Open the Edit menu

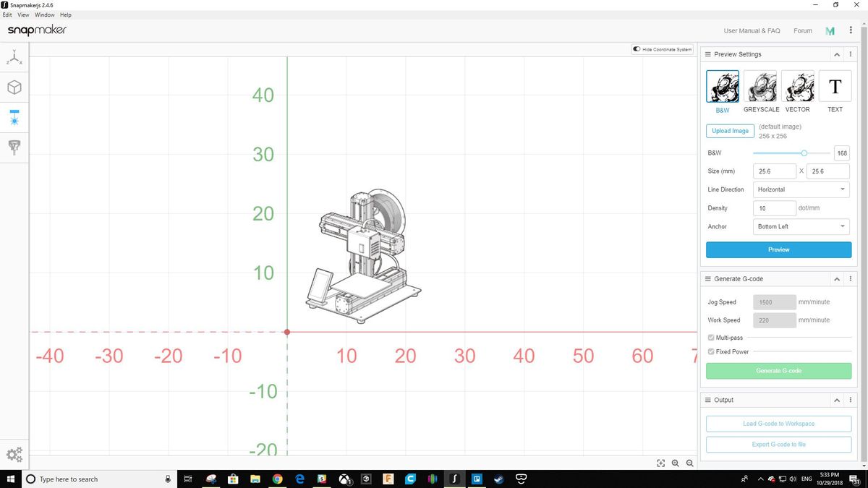[x=7, y=14]
